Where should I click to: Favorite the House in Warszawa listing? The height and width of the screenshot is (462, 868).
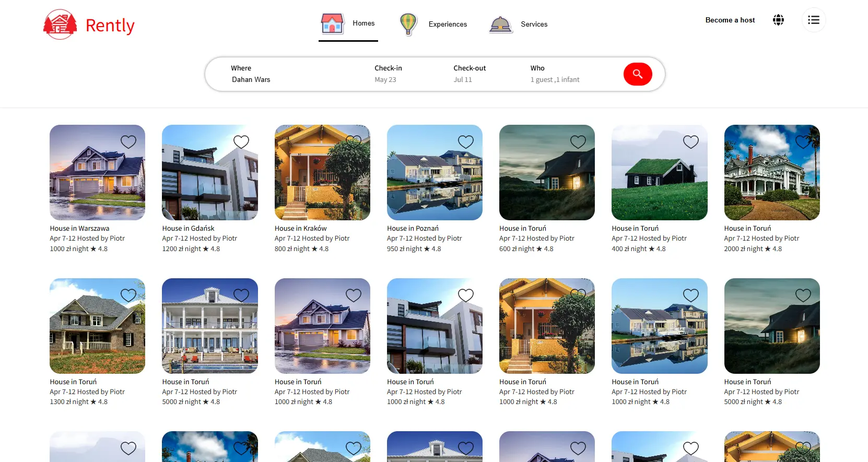pos(128,142)
